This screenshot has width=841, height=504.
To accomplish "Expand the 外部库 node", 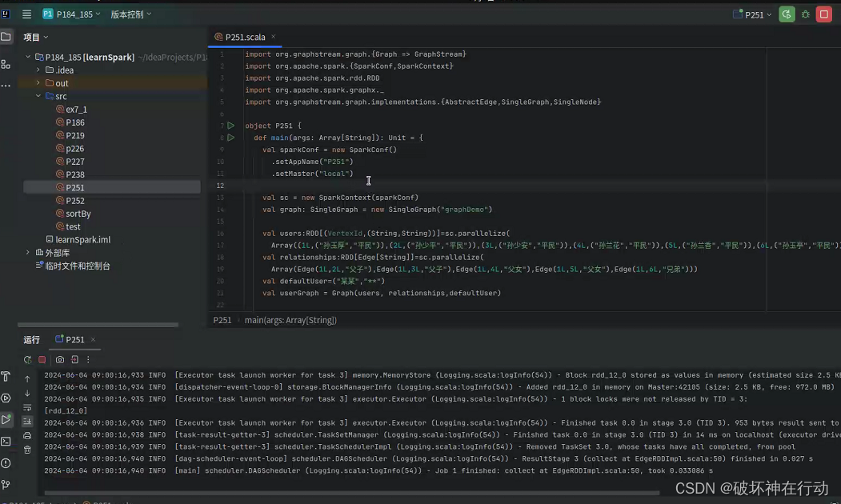I will (28, 253).
